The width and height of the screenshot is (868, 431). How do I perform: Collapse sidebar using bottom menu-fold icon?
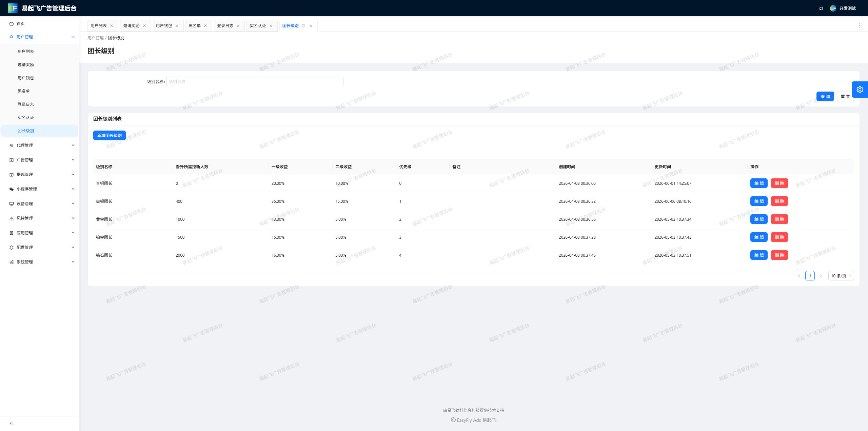[12, 424]
